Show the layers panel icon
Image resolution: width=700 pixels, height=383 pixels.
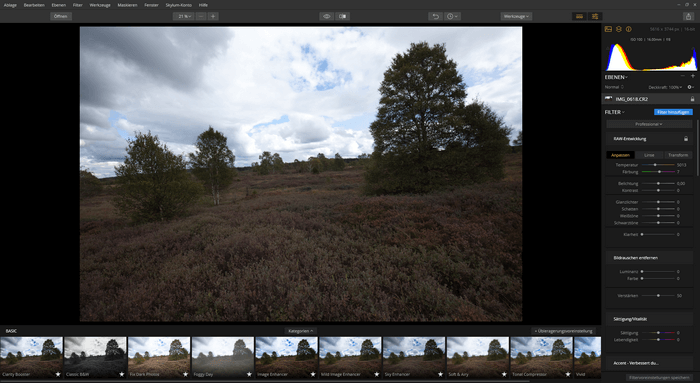click(619, 29)
